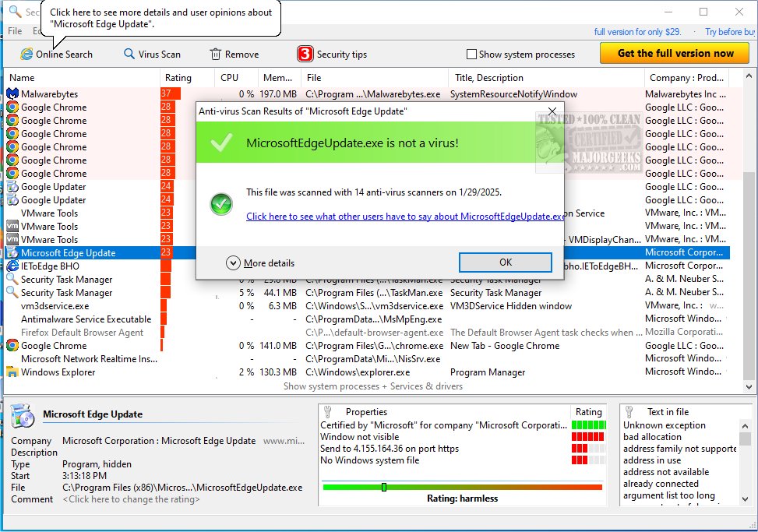Viewport: 758px width, 532px height.
Task: Open Online Search toolbar button
Action: [56, 54]
